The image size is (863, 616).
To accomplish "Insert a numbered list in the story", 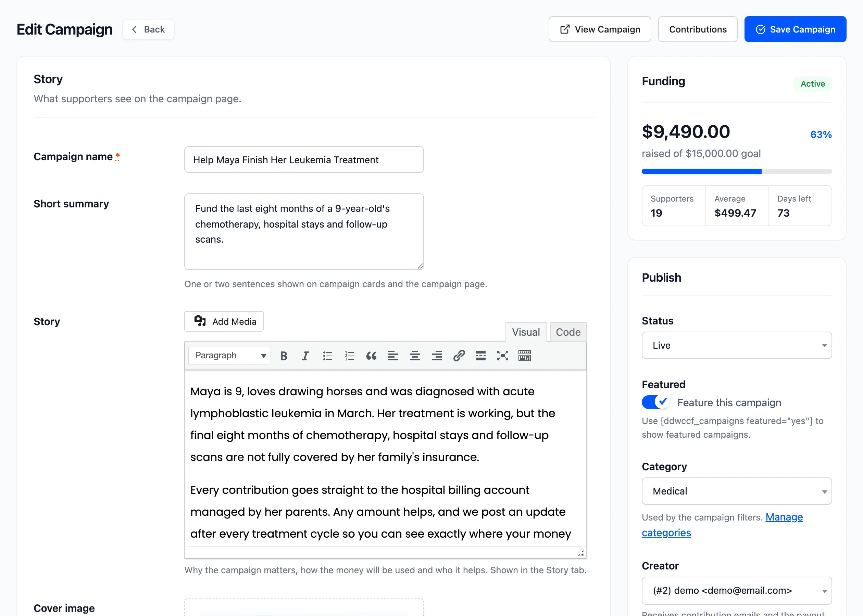I will click(349, 356).
